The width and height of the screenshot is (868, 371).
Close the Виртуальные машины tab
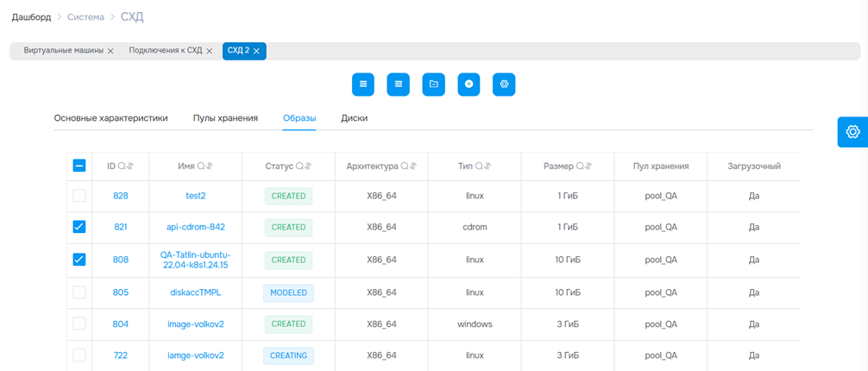[x=110, y=51]
